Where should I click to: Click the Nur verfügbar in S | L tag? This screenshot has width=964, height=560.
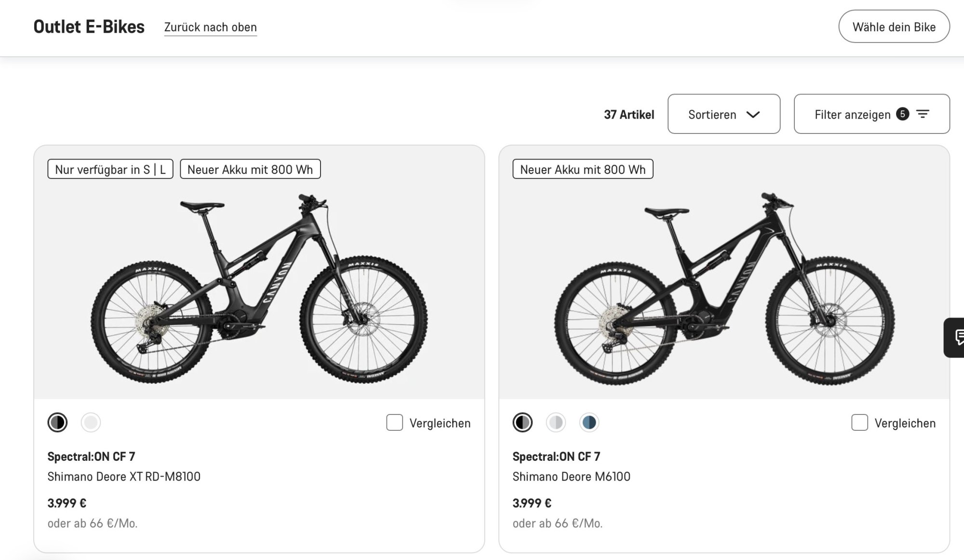click(110, 169)
